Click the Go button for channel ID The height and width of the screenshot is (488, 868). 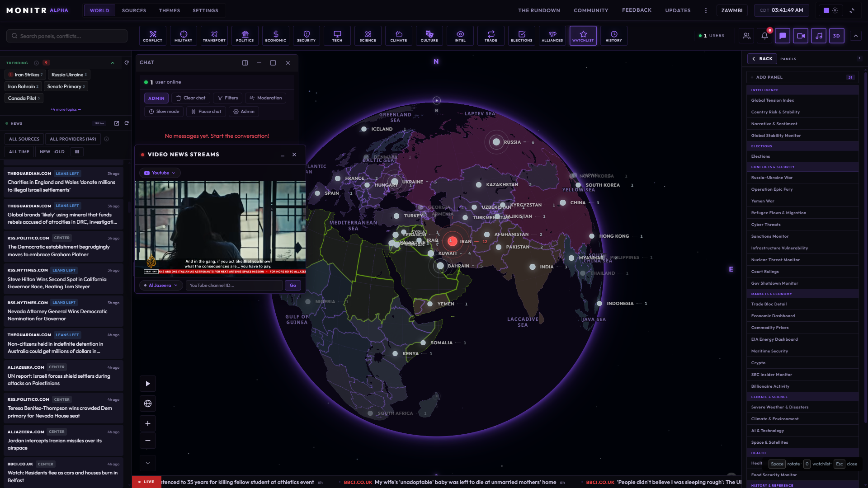point(293,286)
